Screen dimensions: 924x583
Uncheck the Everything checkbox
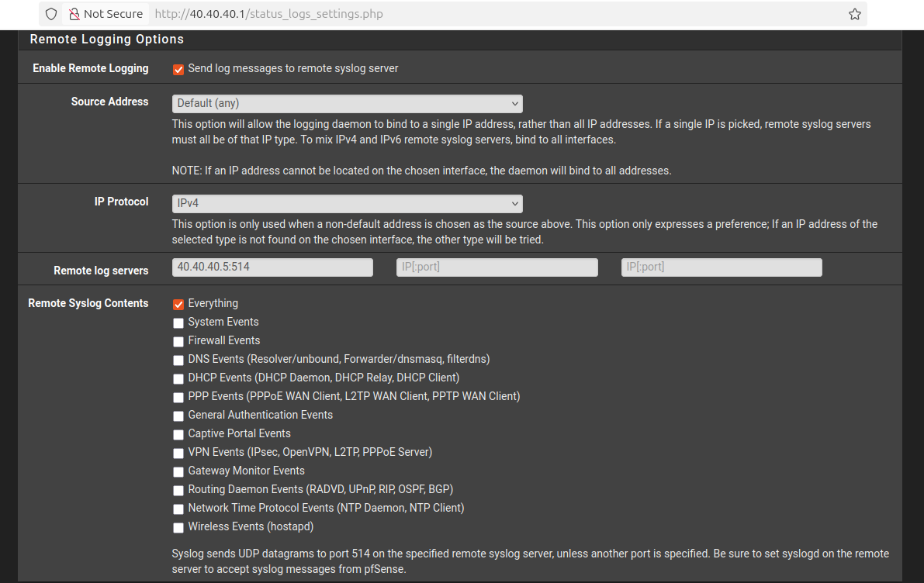click(178, 304)
